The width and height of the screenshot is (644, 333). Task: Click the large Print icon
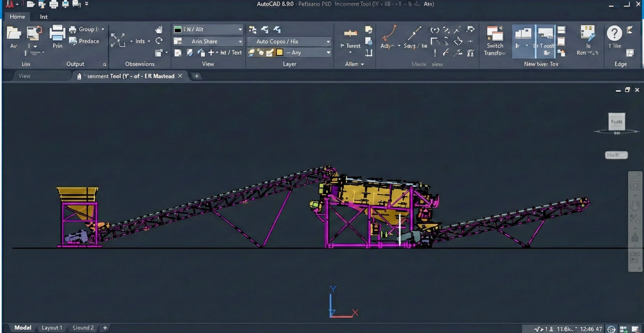pos(57,33)
